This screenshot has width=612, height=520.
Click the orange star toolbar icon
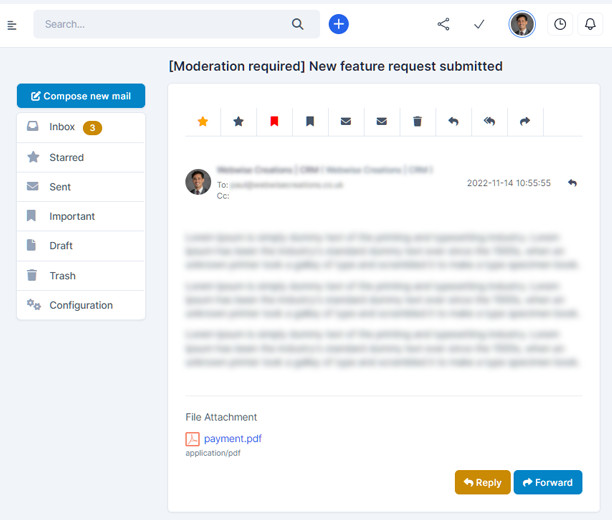tap(203, 121)
